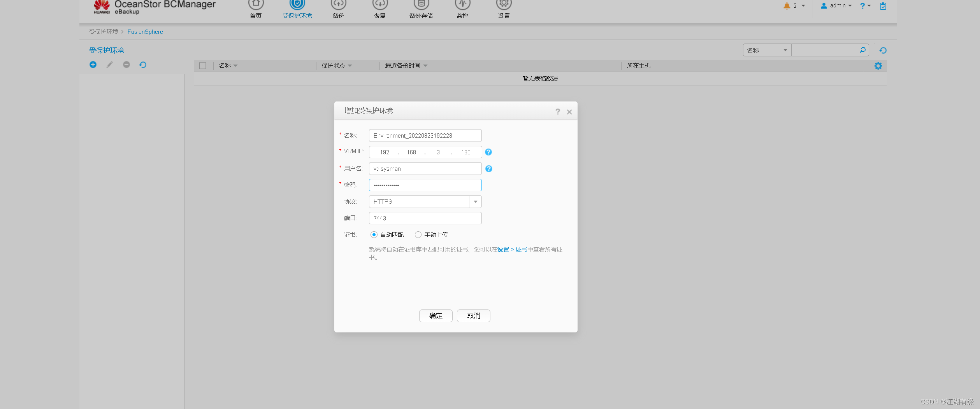Click the FusionSphere breadcrumb link
Screen dimensions: 980x409
tap(145, 32)
